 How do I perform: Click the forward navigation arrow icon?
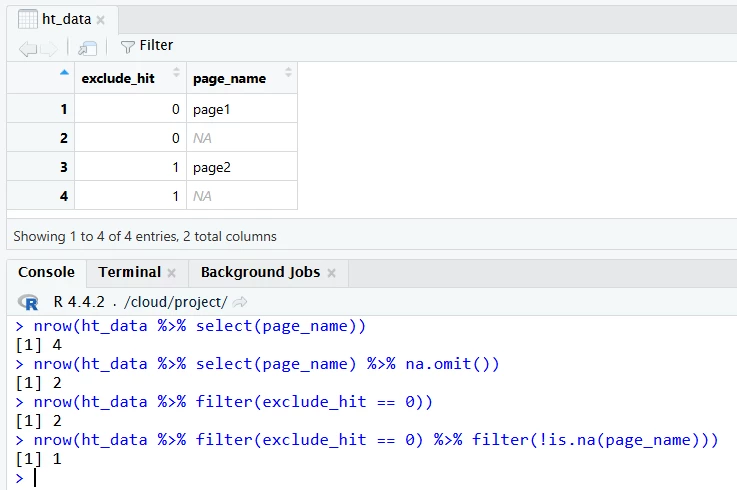click(48, 47)
